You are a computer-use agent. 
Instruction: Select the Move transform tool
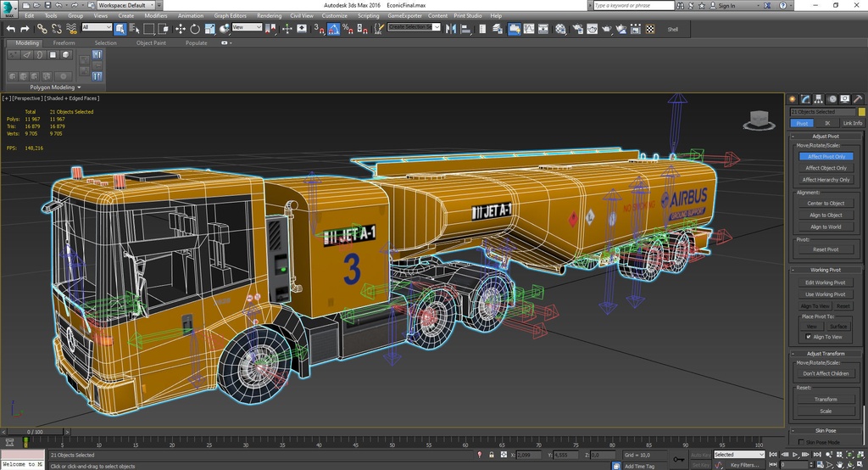click(180, 29)
